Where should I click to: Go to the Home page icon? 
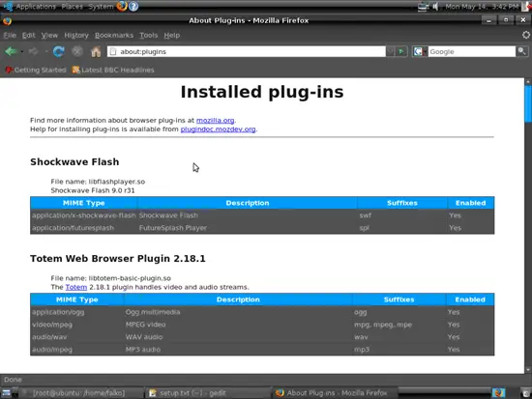pos(96,51)
